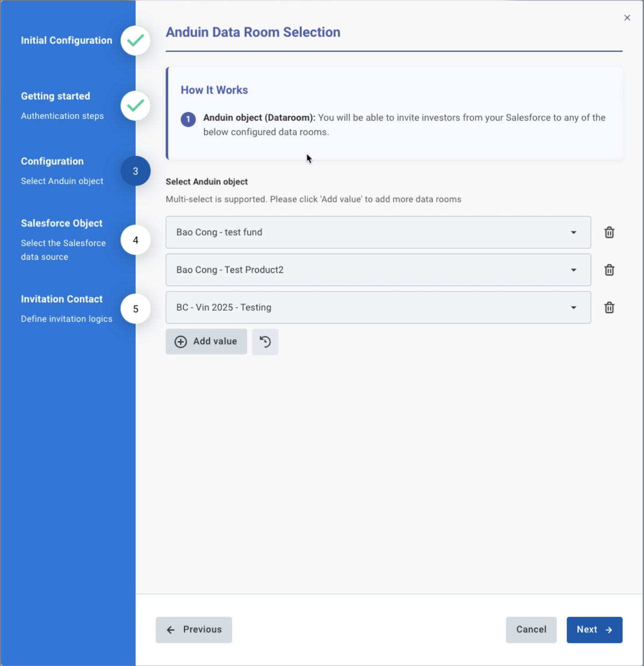The image size is (644, 666).
Task: Click the 'Select Anduin object' sidebar subtitle
Action: (62, 181)
